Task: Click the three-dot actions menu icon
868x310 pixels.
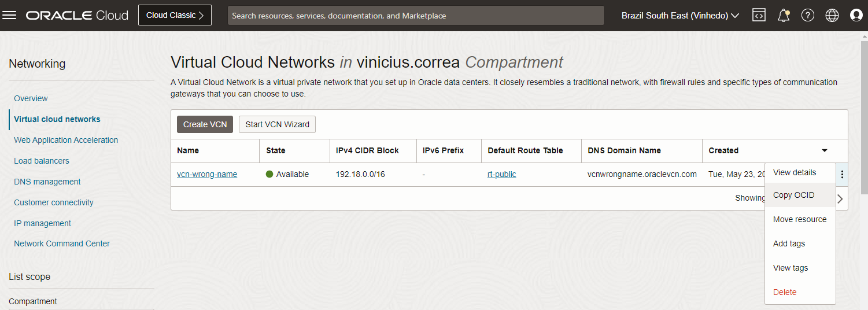Action: 842,174
